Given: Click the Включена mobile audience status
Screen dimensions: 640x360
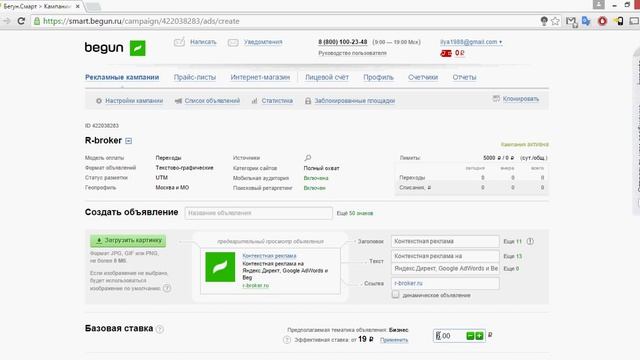Looking at the screenshot, I should point(316,178).
